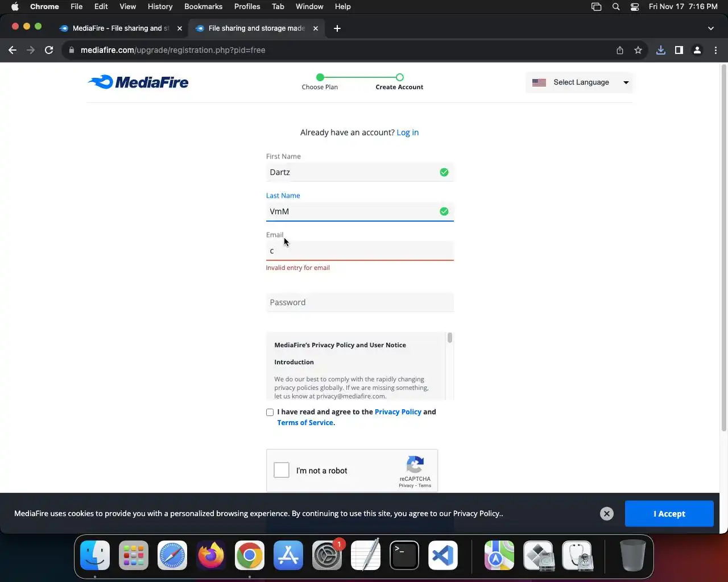728x582 pixels.
Task: Click the privacy policy box scrollbar
Action: pyautogui.click(x=450, y=338)
